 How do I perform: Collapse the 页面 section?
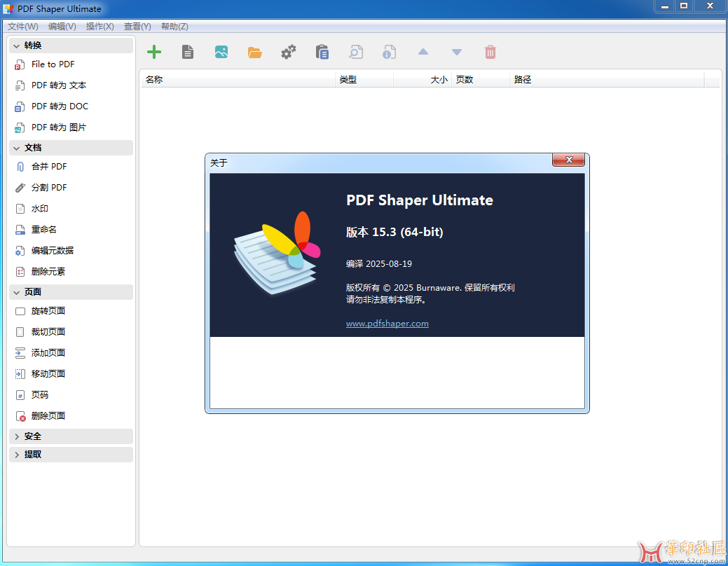(x=71, y=292)
